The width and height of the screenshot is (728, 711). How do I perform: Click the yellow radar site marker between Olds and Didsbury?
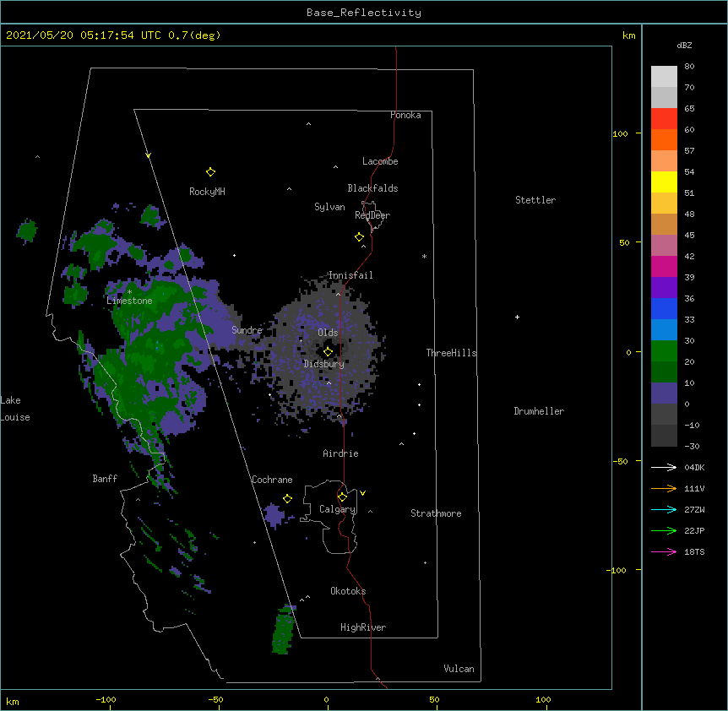pyautogui.click(x=328, y=351)
